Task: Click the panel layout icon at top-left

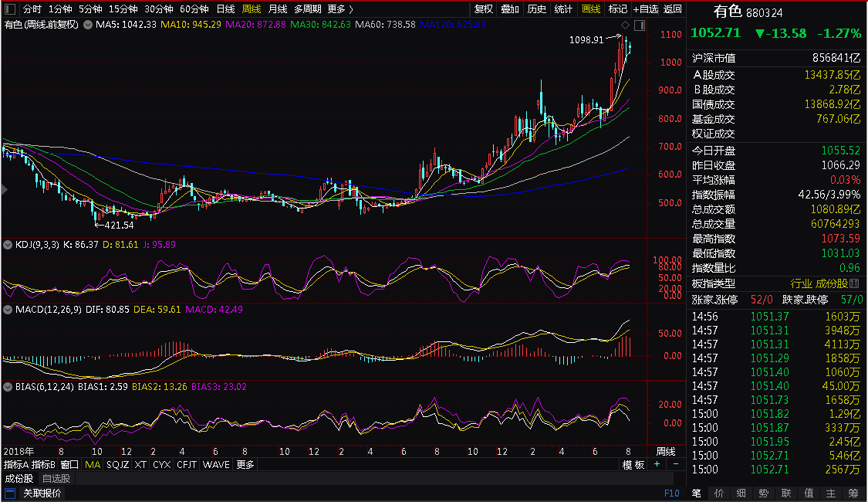Action: [10, 9]
